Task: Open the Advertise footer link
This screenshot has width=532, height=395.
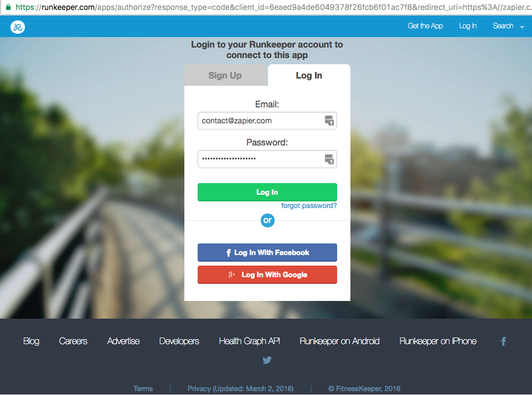Action: coord(123,341)
